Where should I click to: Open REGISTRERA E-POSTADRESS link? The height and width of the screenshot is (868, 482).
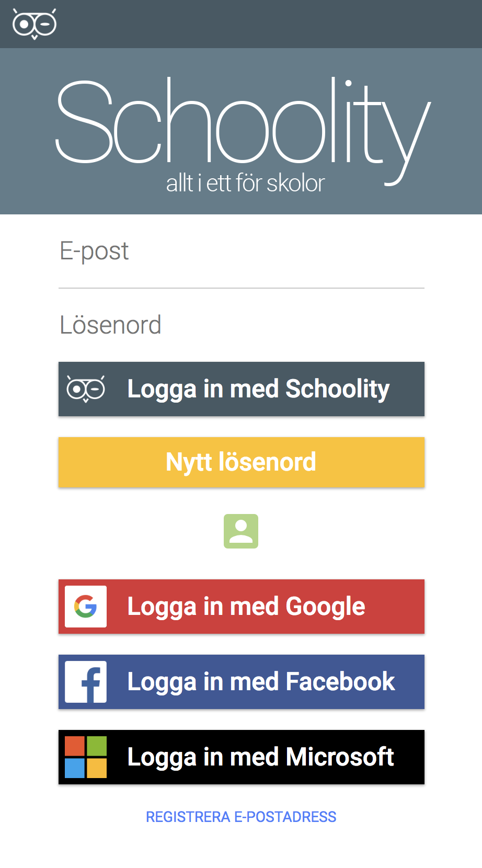point(240,816)
